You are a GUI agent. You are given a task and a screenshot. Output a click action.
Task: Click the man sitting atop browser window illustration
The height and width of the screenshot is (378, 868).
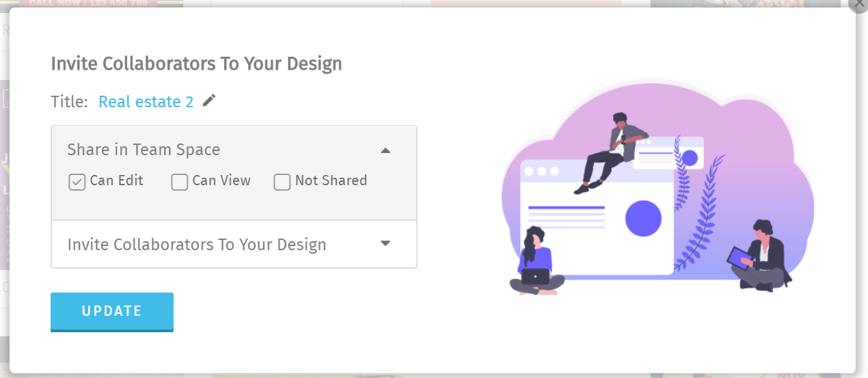(x=610, y=152)
